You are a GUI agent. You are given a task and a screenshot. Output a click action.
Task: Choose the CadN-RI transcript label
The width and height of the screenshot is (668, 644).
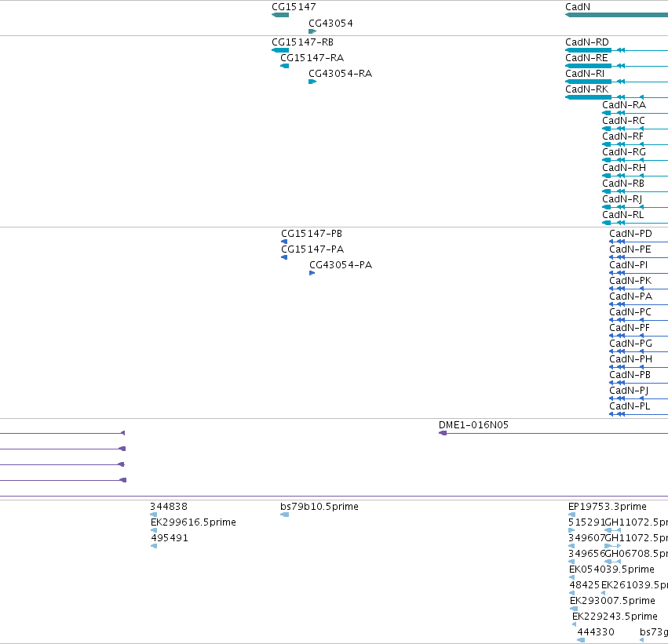click(x=585, y=74)
